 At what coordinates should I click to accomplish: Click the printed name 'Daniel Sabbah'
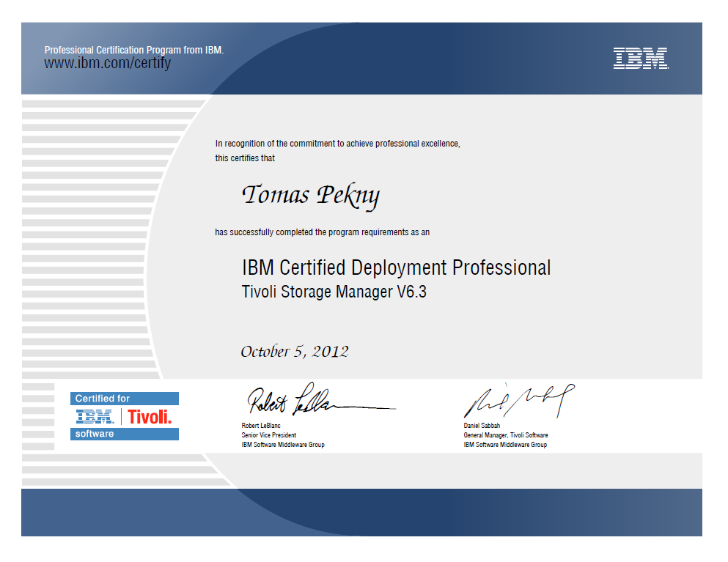(x=482, y=426)
